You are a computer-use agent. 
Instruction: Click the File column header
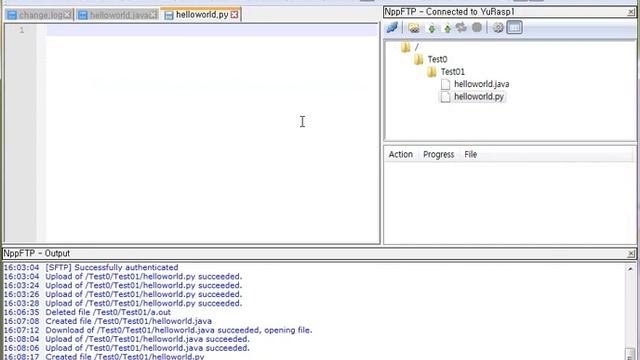470,154
